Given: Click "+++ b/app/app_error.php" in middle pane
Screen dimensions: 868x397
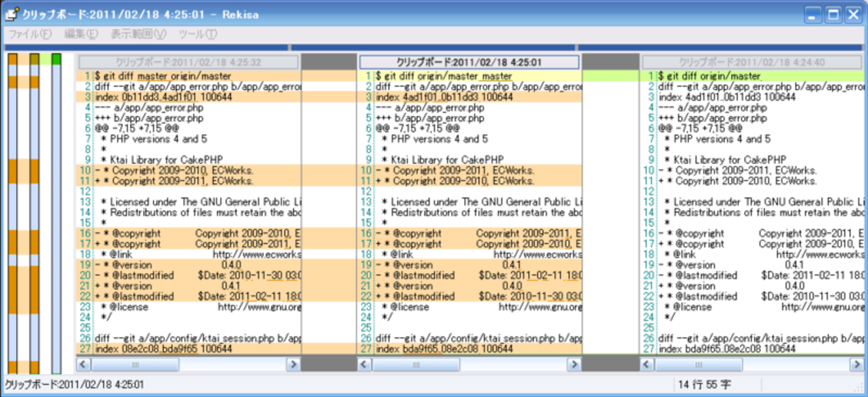Looking at the screenshot, I should point(430,118).
